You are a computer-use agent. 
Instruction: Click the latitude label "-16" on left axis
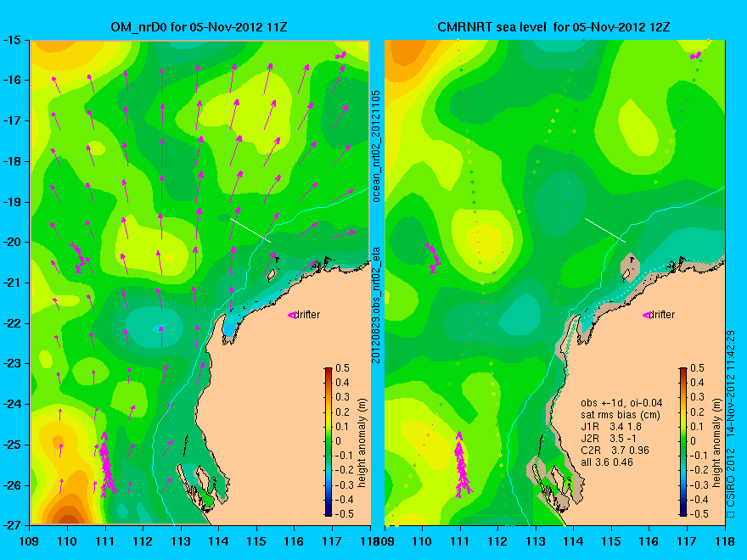click(11, 80)
